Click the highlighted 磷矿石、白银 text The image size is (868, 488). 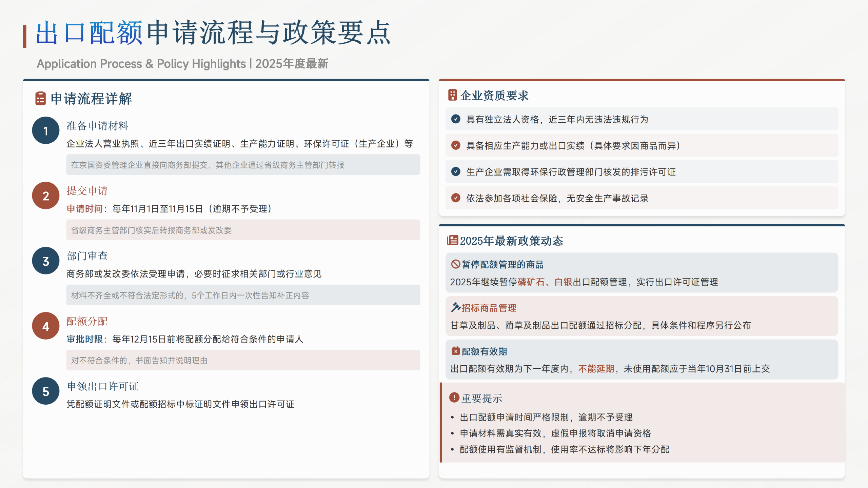tap(545, 282)
